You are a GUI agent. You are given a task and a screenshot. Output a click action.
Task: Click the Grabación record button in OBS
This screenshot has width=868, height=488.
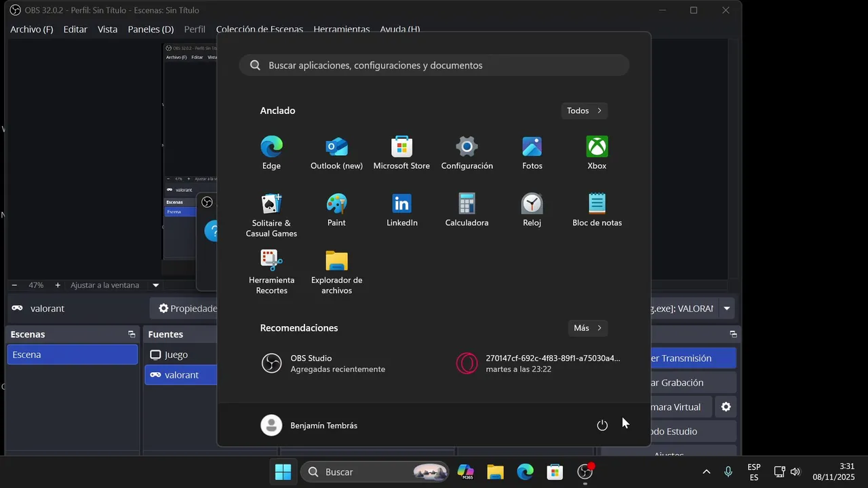pos(694,382)
